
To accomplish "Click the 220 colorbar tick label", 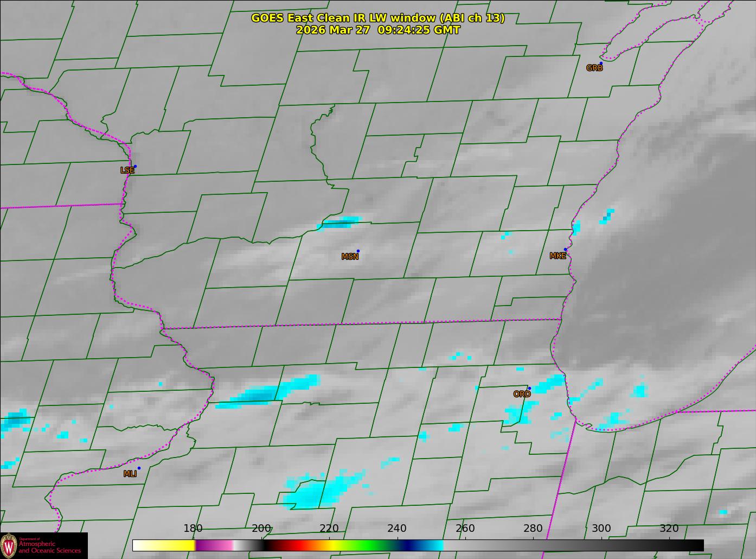I will pos(329,529).
